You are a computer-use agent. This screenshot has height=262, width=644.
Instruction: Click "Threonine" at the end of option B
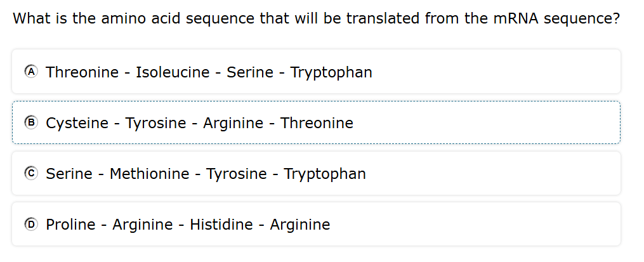pos(317,123)
